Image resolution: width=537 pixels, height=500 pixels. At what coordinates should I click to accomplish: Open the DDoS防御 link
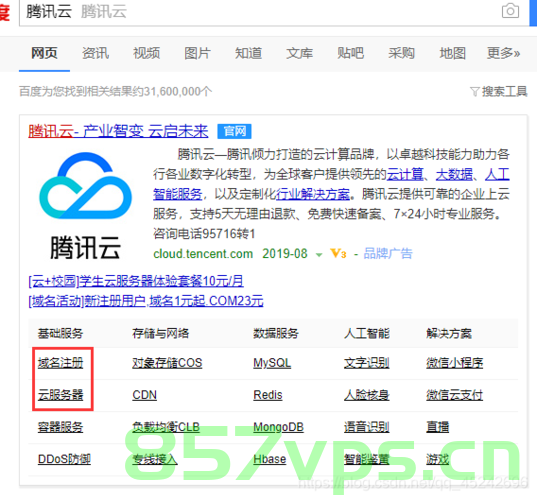click(x=64, y=459)
